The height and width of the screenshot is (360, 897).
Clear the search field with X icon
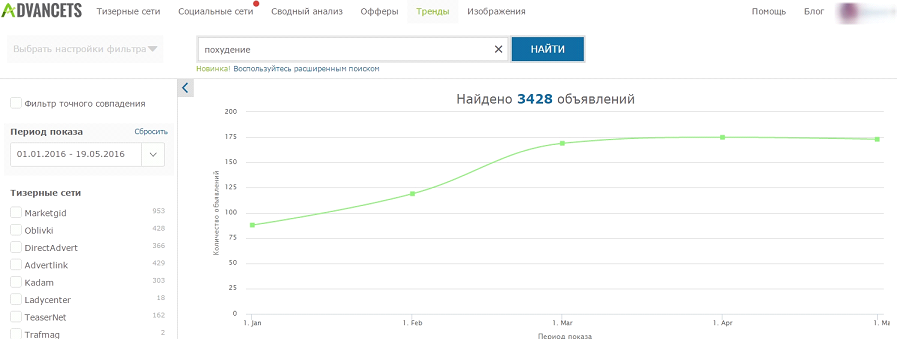(x=498, y=49)
